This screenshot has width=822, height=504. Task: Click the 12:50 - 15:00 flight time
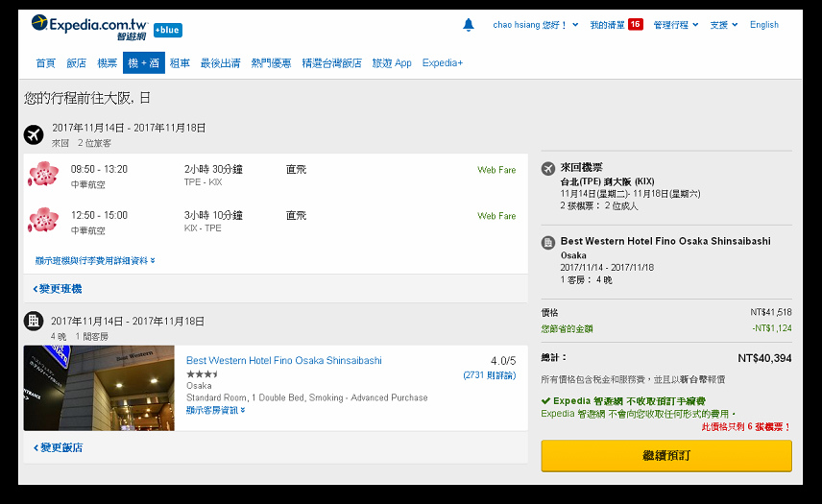[99, 215]
